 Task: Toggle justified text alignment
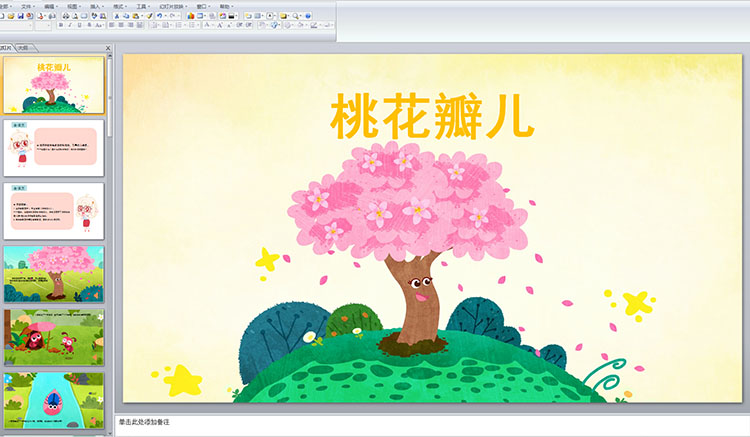(140, 25)
